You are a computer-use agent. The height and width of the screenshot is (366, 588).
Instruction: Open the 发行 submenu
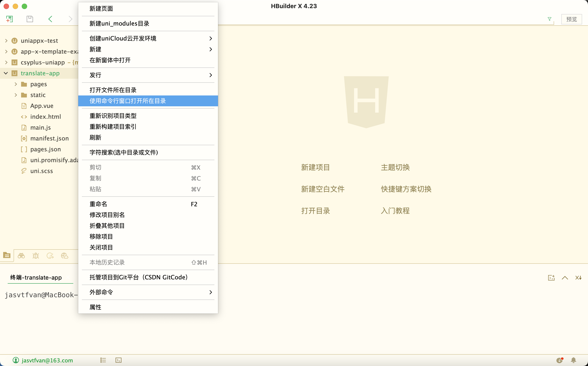click(x=148, y=75)
